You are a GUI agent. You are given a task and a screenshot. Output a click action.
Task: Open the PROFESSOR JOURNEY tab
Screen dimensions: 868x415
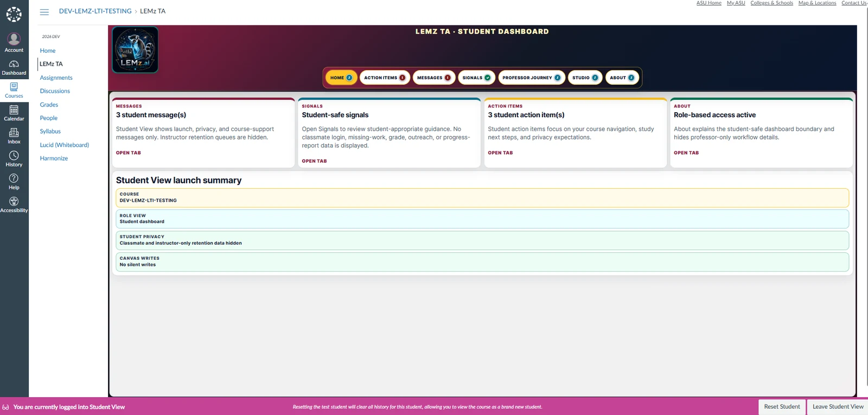pyautogui.click(x=532, y=78)
